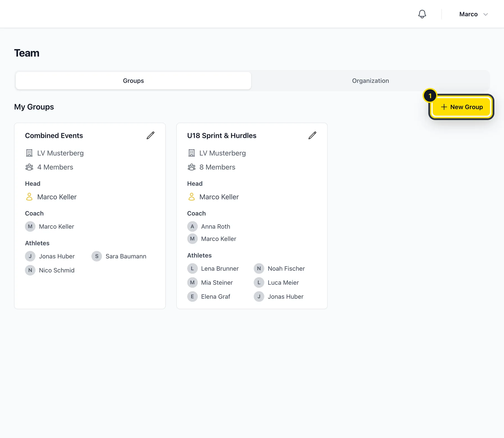Click head person icon in Combined Events
Image resolution: width=504 pixels, height=438 pixels.
click(x=29, y=197)
